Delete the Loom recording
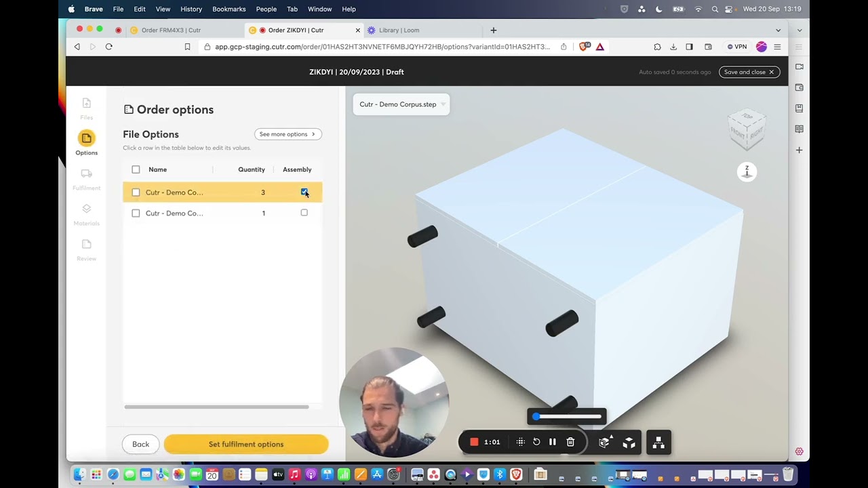The image size is (868, 488). (570, 442)
